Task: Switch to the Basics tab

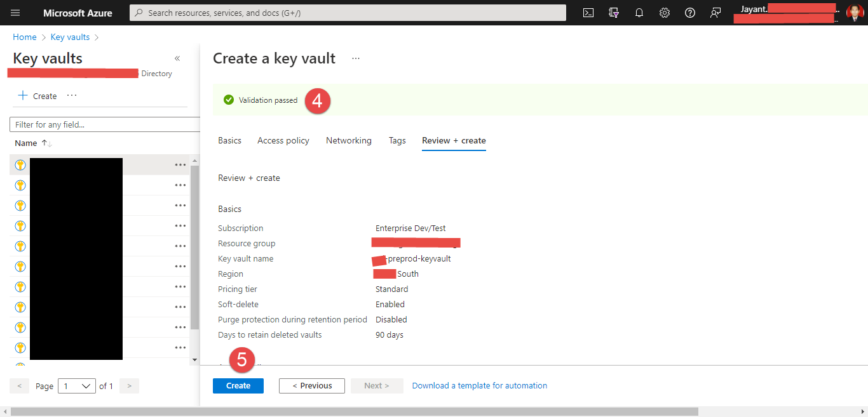Action: click(x=229, y=140)
